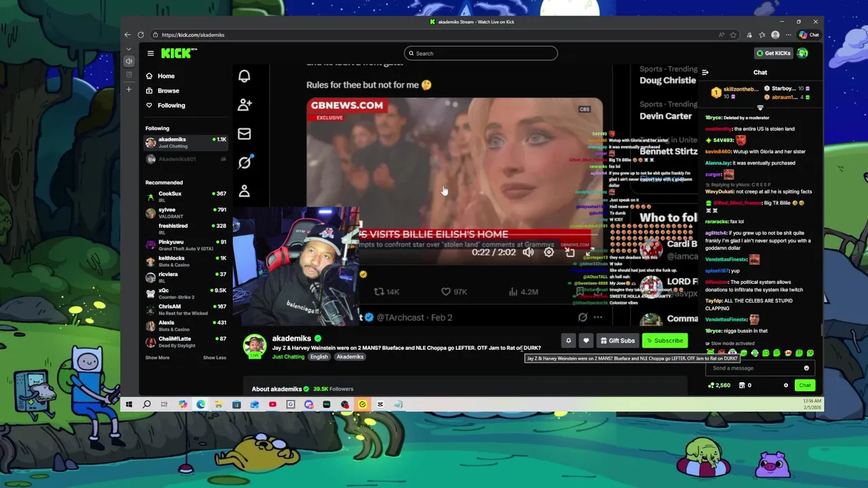The width and height of the screenshot is (868, 488).
Task: Click the YouTube taskbar icon
Action: [273, 405]
